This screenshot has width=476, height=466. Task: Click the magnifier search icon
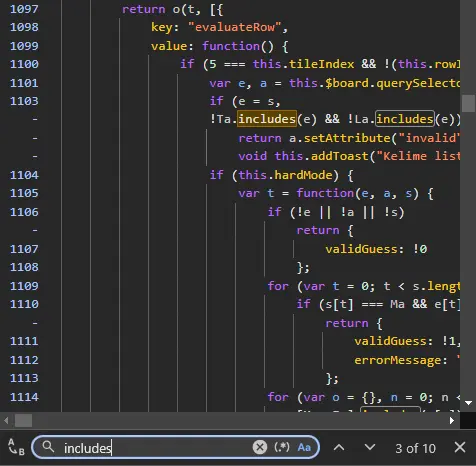48,447
